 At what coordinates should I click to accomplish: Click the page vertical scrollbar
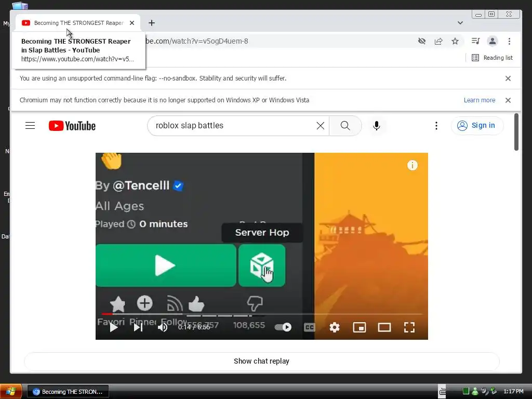coord(516,132)
